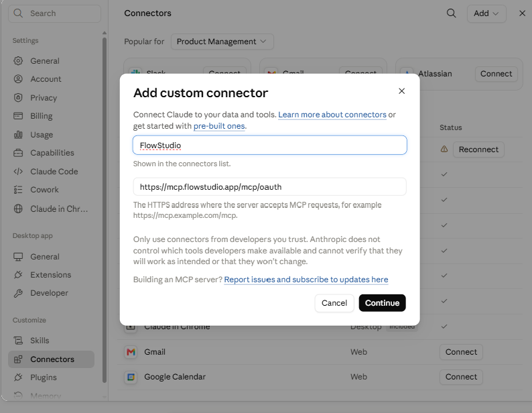This screenshot has width=532, height=413.
Task: Click the Gmail row name in list
Action: 155,352
